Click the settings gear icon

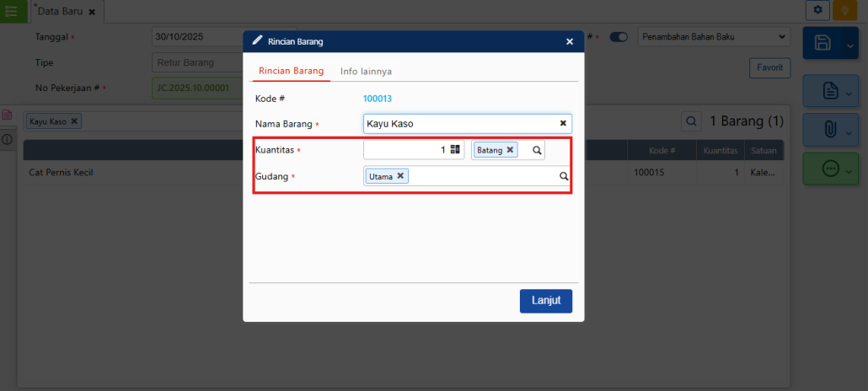[x=817, y=9]
